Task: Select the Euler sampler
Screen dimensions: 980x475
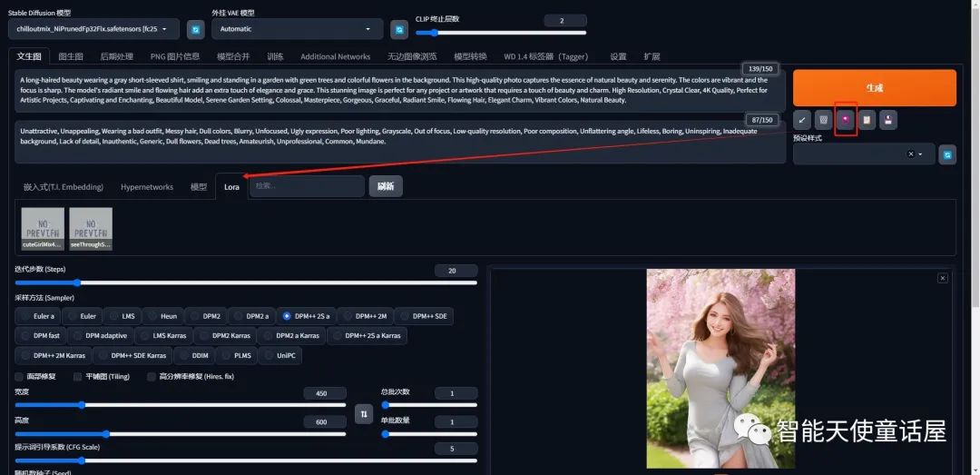Action: tap(83, 316)
